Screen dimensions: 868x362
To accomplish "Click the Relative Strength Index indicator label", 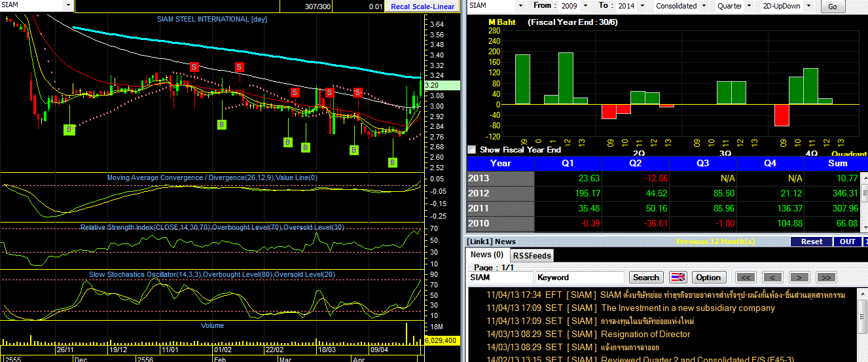I will [212, 227].
